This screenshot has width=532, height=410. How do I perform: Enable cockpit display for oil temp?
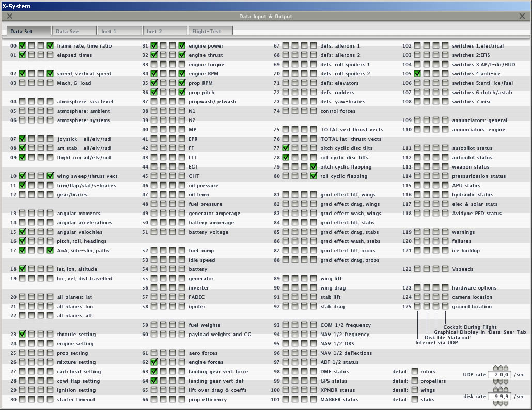click(182, 194)
